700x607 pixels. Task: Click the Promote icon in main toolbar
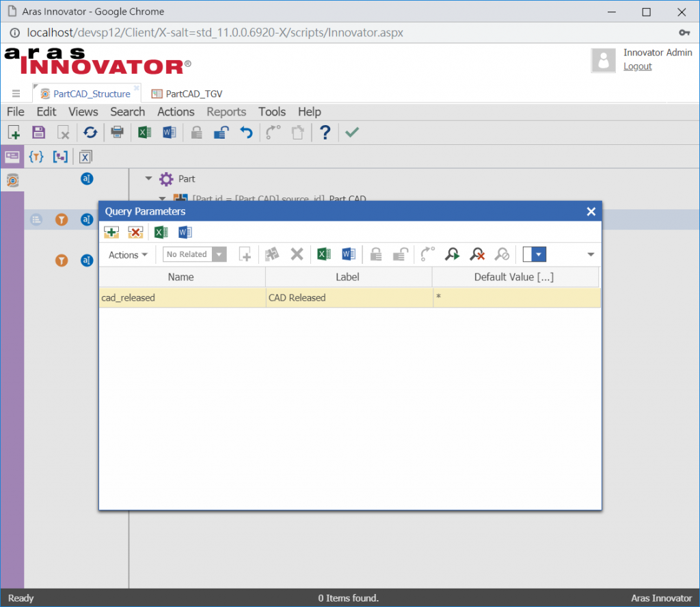point(273,133)
